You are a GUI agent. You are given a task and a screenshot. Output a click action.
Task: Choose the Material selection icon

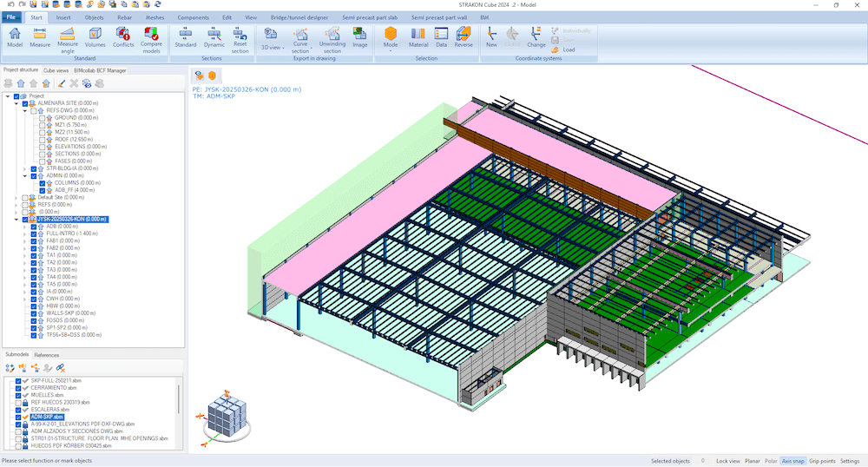(x=418, y=37)
